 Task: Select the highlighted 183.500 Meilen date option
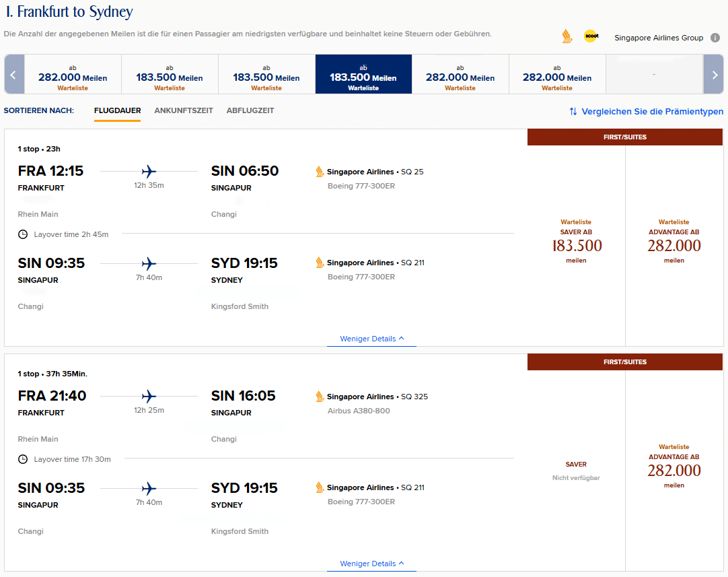click(x=363, y=73)
